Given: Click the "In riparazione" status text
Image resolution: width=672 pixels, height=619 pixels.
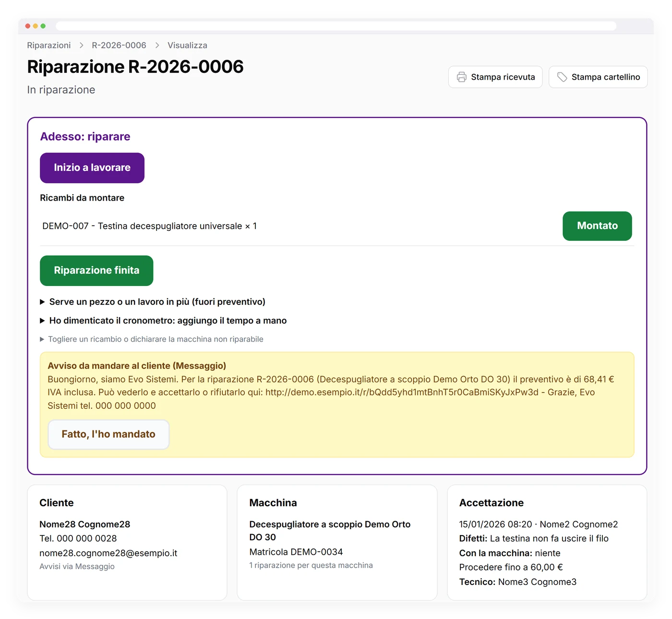Looking at the screenshot, I should (x=61, y=90).
